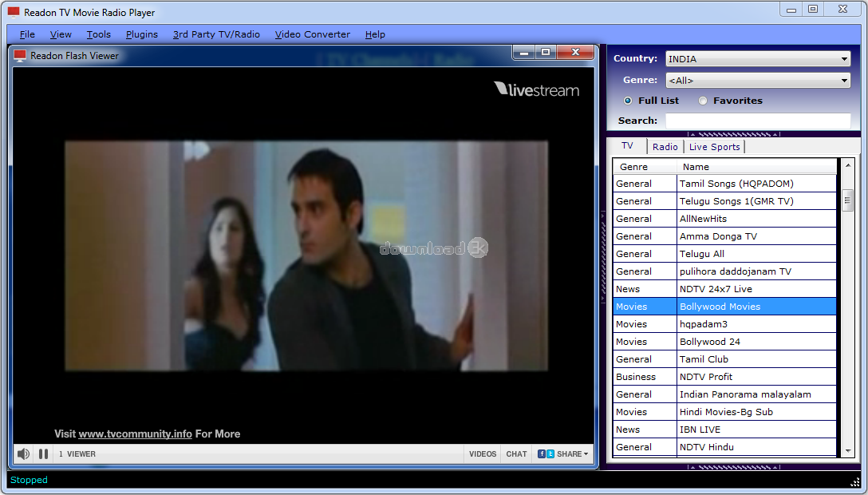Click the VIDEOS button in player bar
The width and height of the screenshot is (868, 495).
point(483,453)
